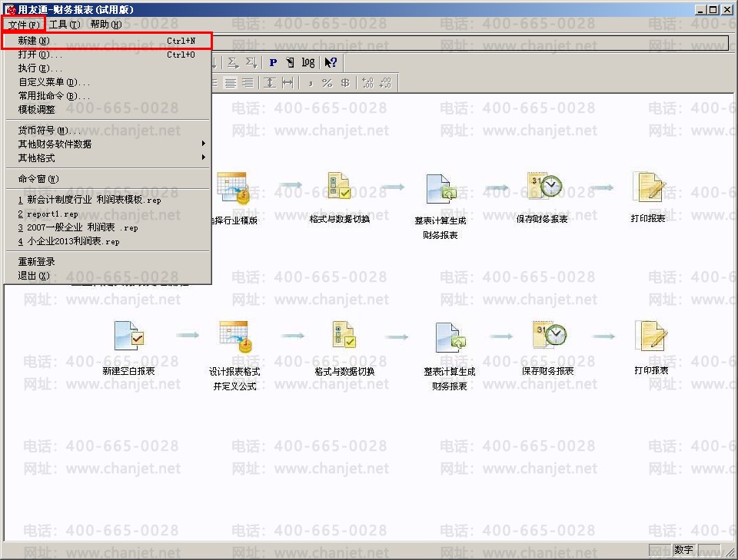Click decrease decimal places icon
This screenshot has width=738, height=560.
point(385,83)
